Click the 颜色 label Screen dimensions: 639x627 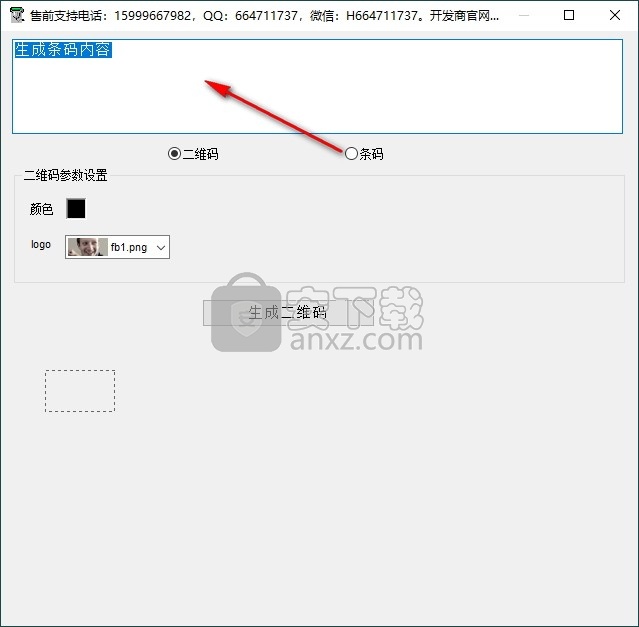41,209
